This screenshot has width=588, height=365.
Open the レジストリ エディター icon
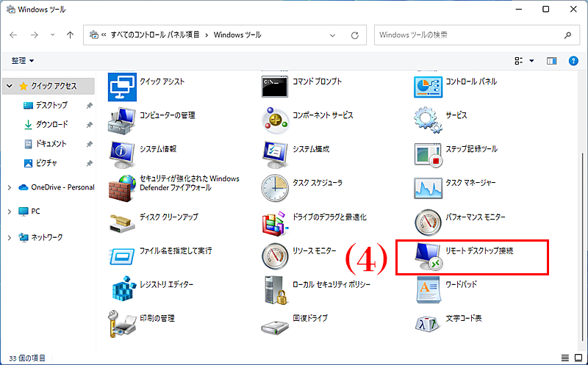click(124, 288)
